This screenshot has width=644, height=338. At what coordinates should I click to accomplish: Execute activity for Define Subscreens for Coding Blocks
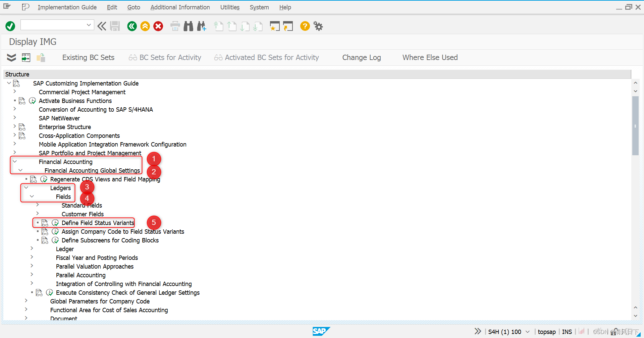tap(55, 240)
